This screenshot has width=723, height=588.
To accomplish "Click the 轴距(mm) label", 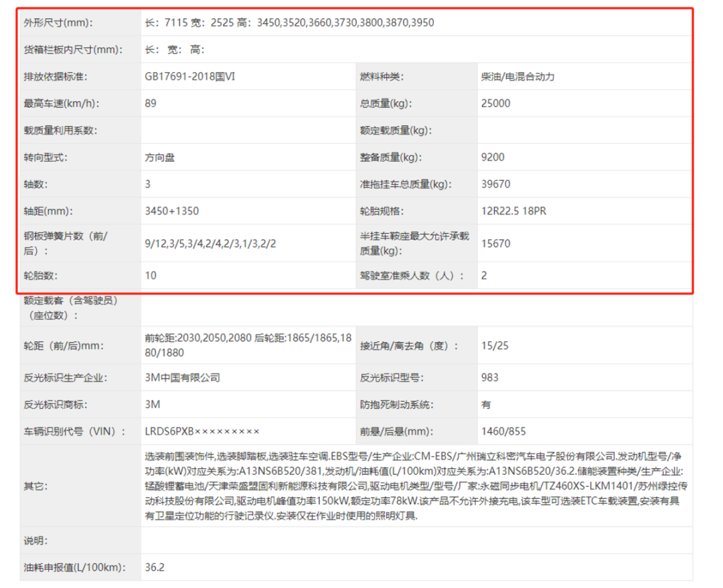I will click(48, 211).
